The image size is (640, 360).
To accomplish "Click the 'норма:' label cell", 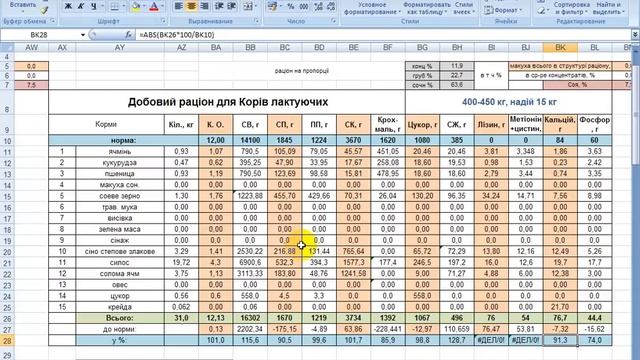I will coord(123,140).
